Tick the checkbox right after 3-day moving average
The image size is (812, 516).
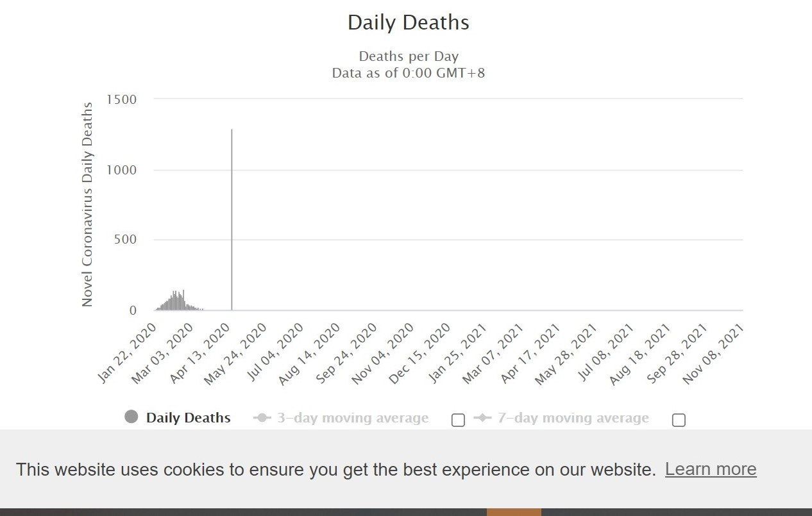pos(458,420)
